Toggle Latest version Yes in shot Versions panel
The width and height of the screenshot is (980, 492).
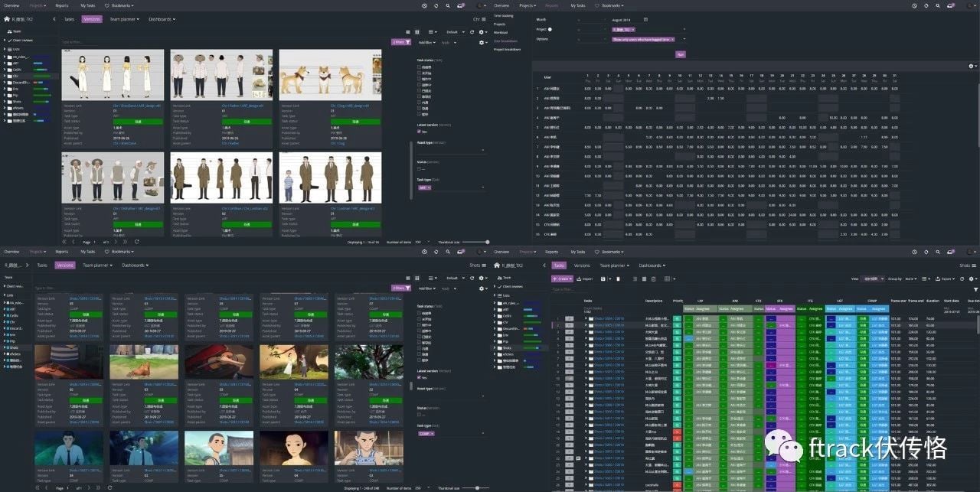(x=420, y=377)
